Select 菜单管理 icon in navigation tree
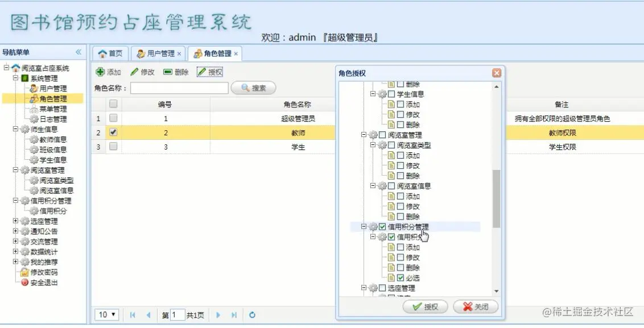The image size is (644, 328). (34, 109)
